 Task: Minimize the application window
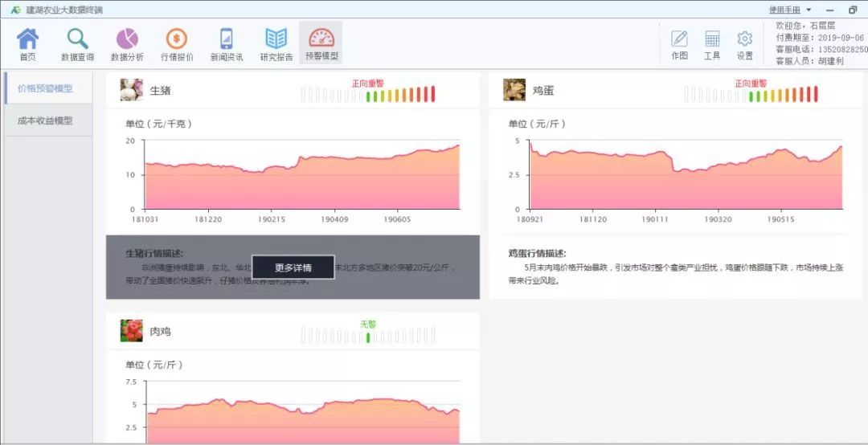tap(829, 10)
